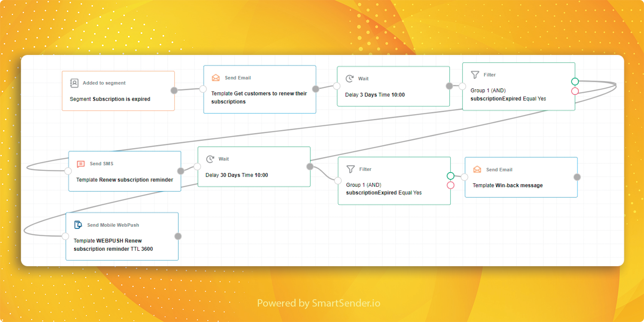
Task: Click the Powered by SmartSender.io text
Action: 319,303
